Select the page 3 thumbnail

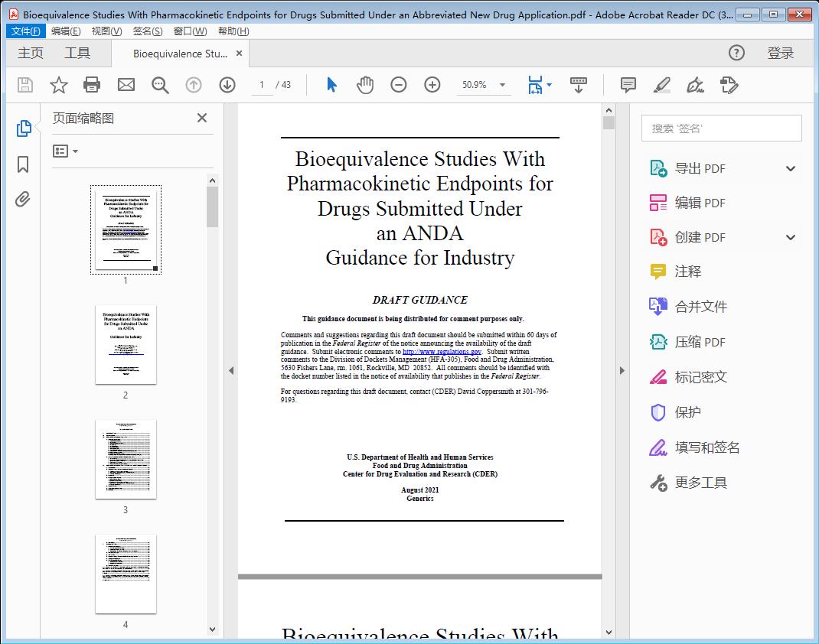point(126,460)
